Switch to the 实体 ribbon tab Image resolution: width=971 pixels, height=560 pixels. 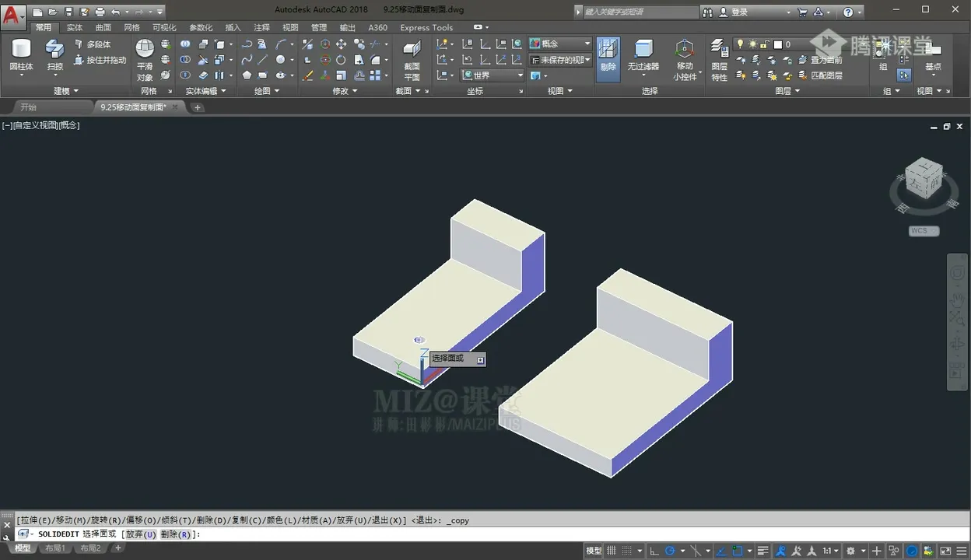point(74,27)
